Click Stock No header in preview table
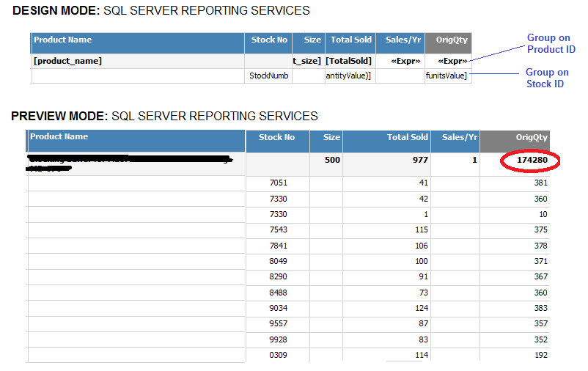Screen dimensions: 588x371 tap(277, 141)
